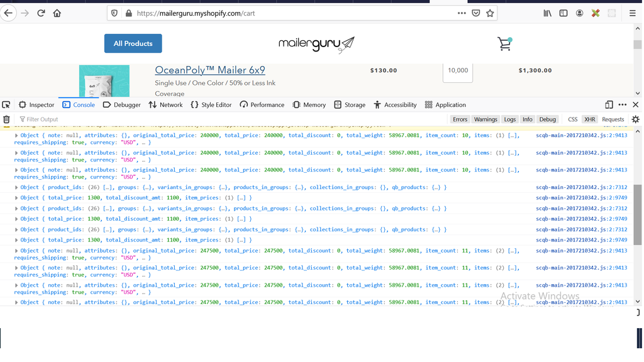
Task: Toggle responsive design mode
Action: click(609, 105)
